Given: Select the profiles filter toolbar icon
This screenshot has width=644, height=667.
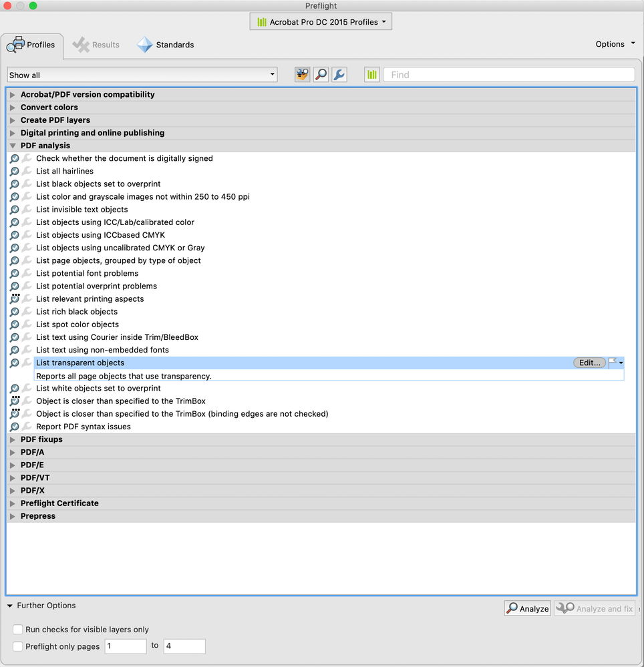Looking at the screenshot, I should 302,75.
